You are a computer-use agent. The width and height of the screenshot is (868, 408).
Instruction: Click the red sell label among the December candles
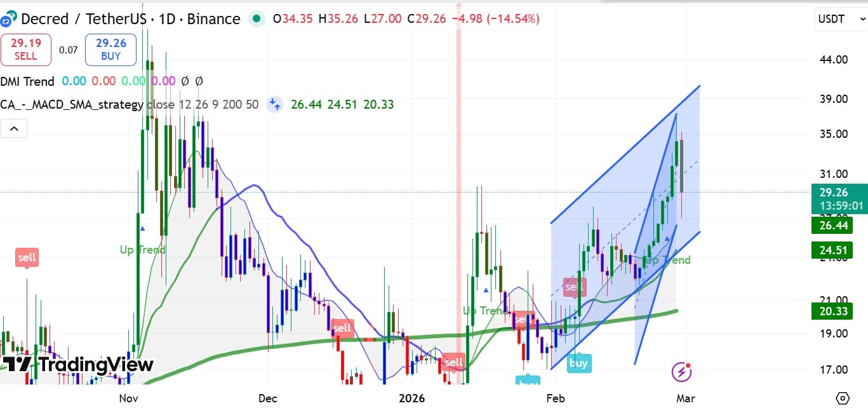click(x=342, y=328)
